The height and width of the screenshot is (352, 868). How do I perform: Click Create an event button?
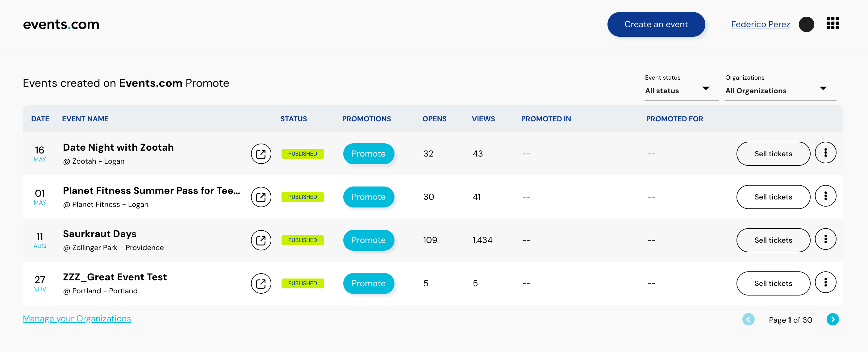656,24
